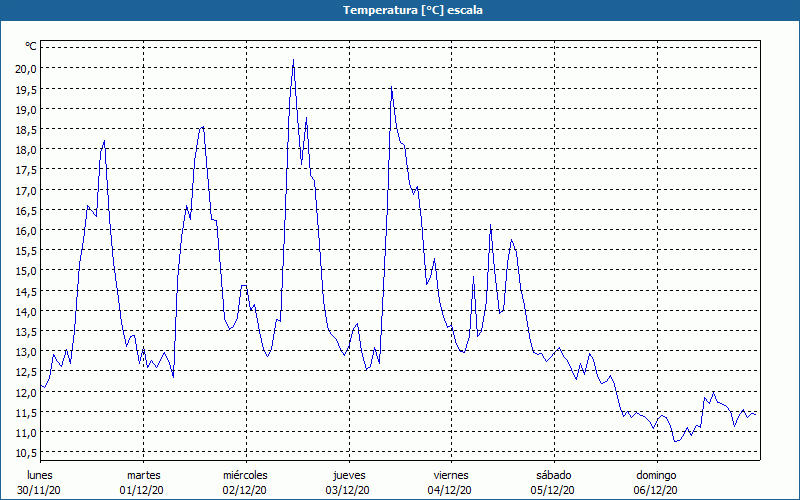800x500 pixels.
Task: Click the 17,0 y-axis label
Action: point(26,190)
